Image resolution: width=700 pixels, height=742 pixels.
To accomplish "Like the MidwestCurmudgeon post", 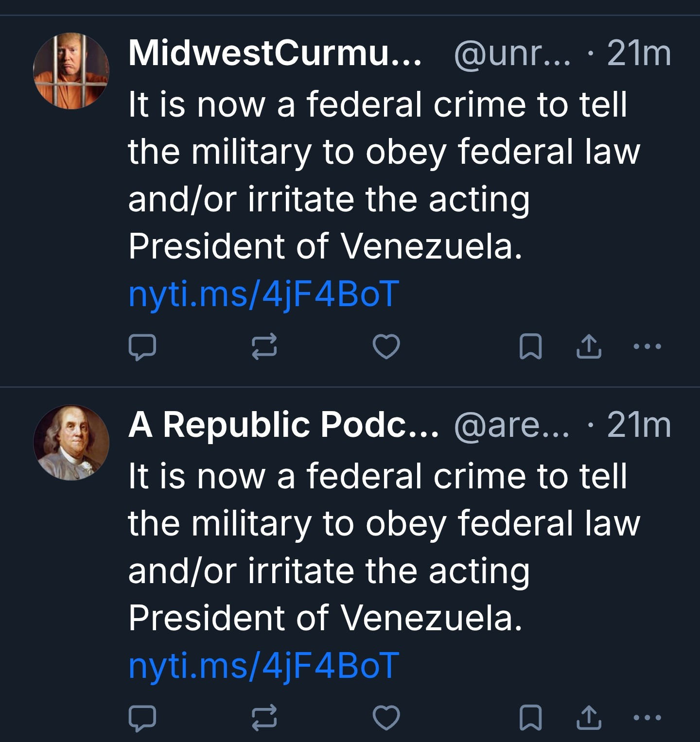I will click(x=386, y=346).
